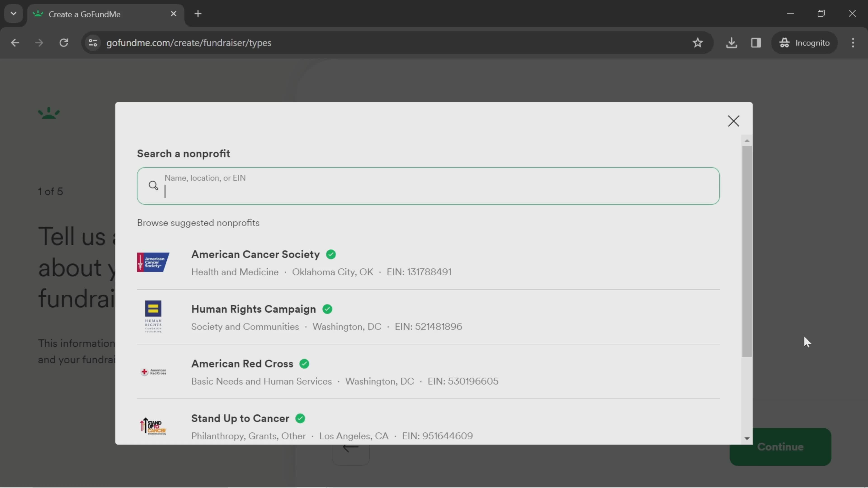The height and width of the screenshot is (488, 868).
Task: Click Human Rights Campaign logo thumbnail
Action: pos(153,317)
